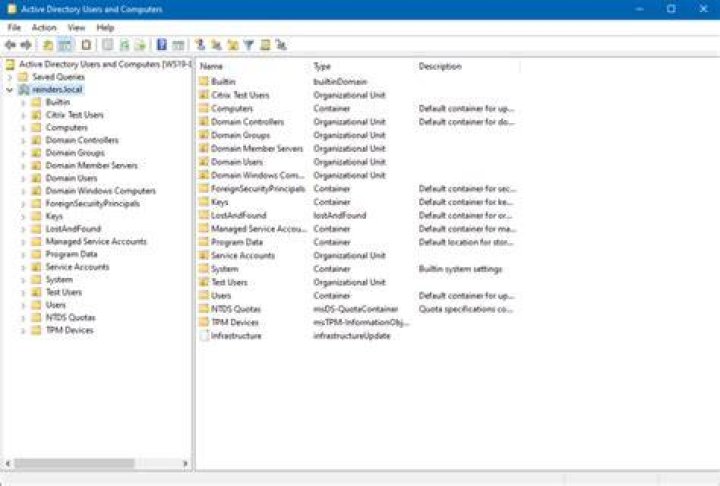Image resolution: width=720 pixels, height=486 pixels.
Task: Toggle the Show/Hide Action Pane icon
Action: (178, 45)
